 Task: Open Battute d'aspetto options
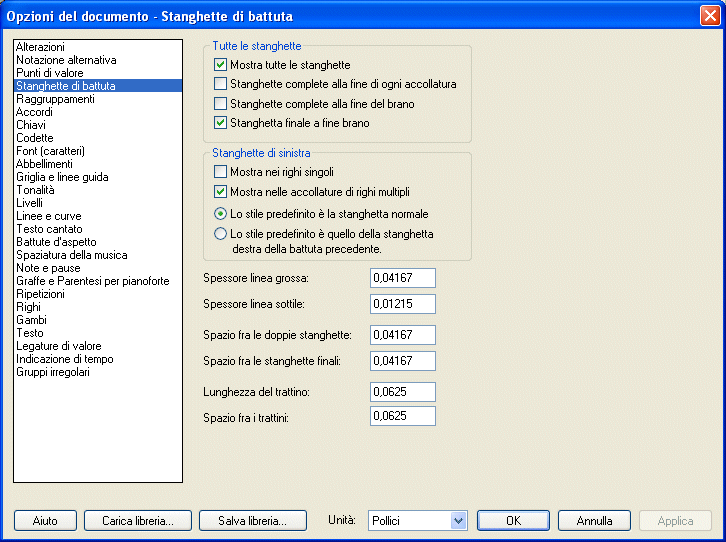tap(98, 242)
